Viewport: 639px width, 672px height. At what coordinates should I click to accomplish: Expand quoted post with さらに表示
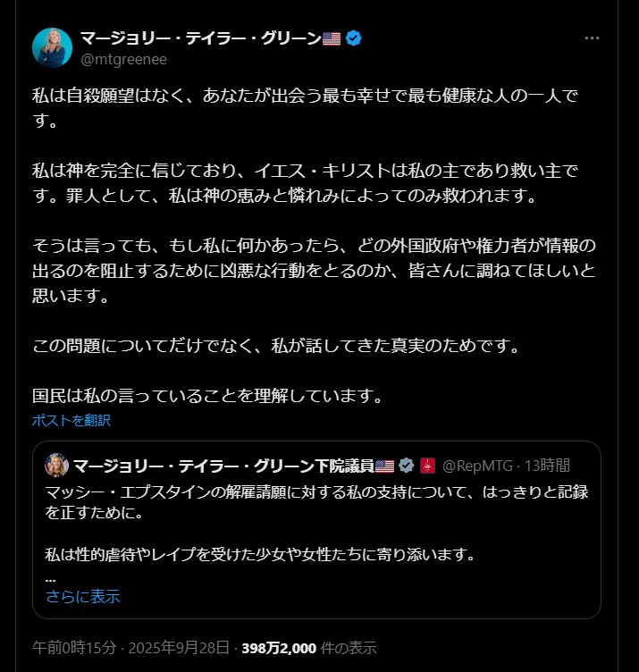(82, 597)
